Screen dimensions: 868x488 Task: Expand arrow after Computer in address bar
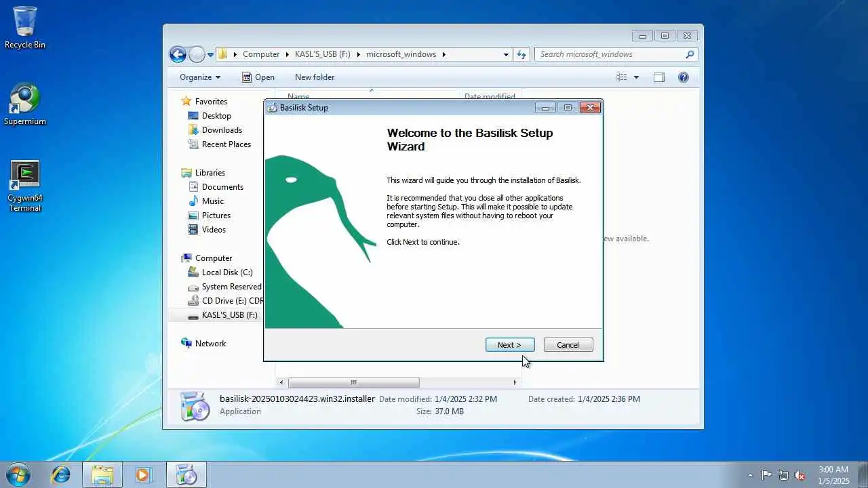click(287, 54)
